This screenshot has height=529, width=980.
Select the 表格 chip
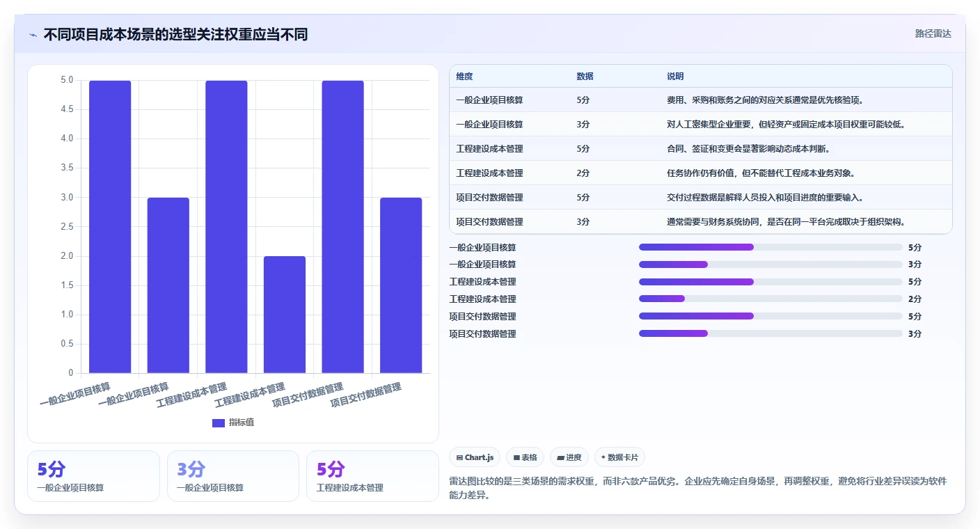pyautogui.click(x=525, y=457)
